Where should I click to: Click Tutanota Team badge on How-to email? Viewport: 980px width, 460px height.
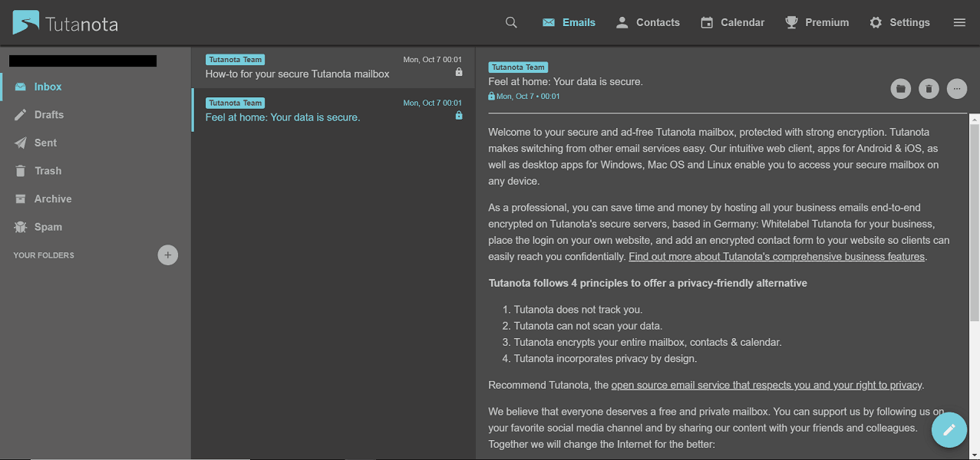[235, 59]
